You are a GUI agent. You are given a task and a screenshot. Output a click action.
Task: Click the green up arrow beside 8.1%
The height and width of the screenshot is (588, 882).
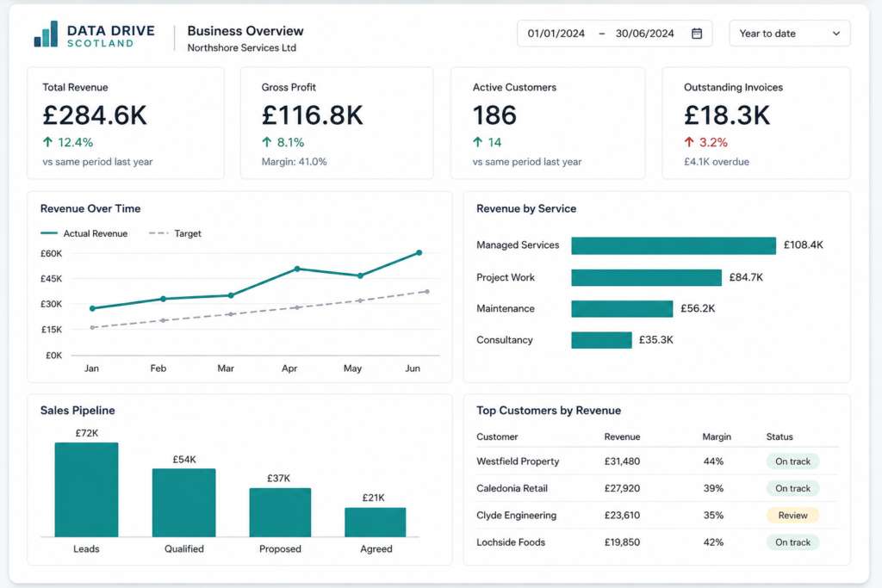(267, 142)
